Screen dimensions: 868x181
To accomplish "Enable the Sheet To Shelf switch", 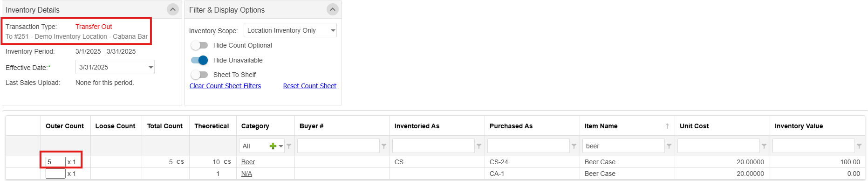I will pyautogui.click(x=199, y=75).
